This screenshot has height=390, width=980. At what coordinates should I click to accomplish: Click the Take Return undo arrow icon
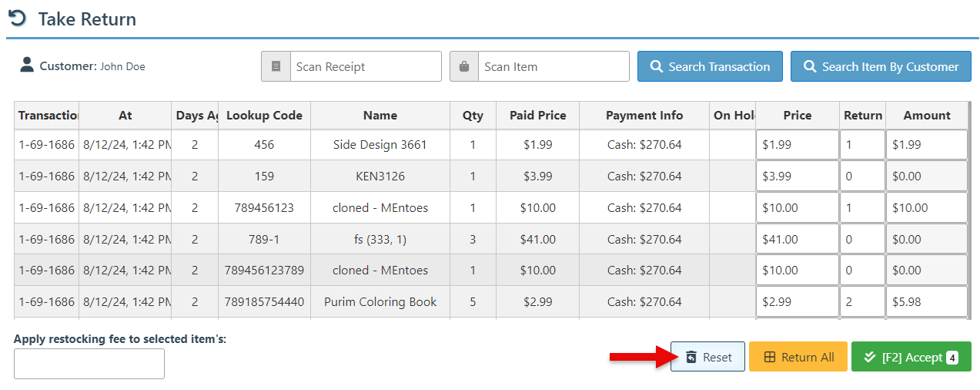click(x=17, y=18)
